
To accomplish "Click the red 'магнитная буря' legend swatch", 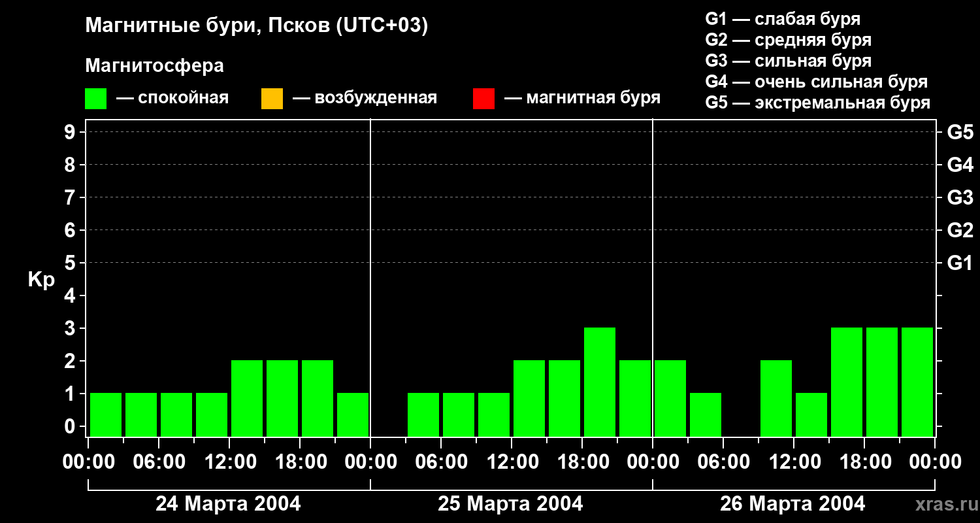I will (x=483, y=99).
